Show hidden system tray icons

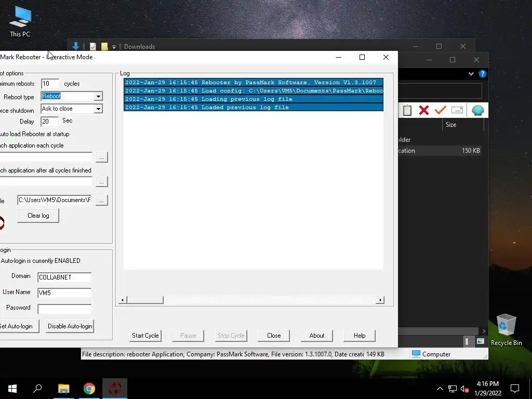pyautogui.click(x=440, y=389)
